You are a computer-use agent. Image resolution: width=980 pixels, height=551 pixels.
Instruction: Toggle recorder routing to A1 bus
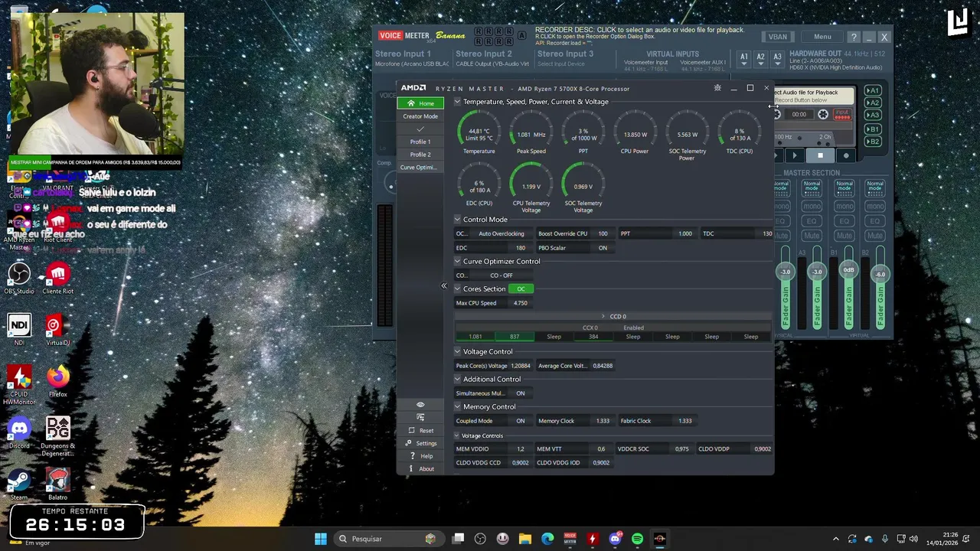click(873, 90)
